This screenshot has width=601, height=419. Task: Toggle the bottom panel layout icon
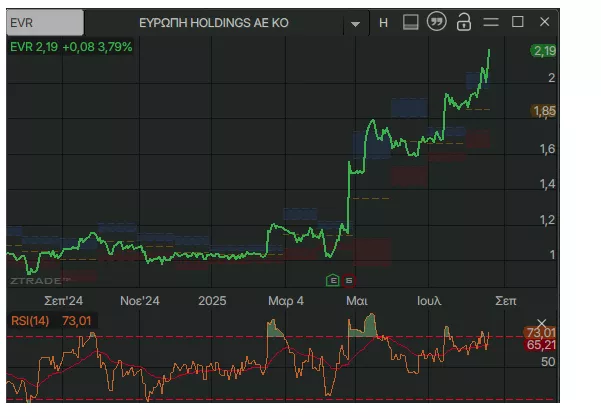pyautogui.click(x=411, y=22)
